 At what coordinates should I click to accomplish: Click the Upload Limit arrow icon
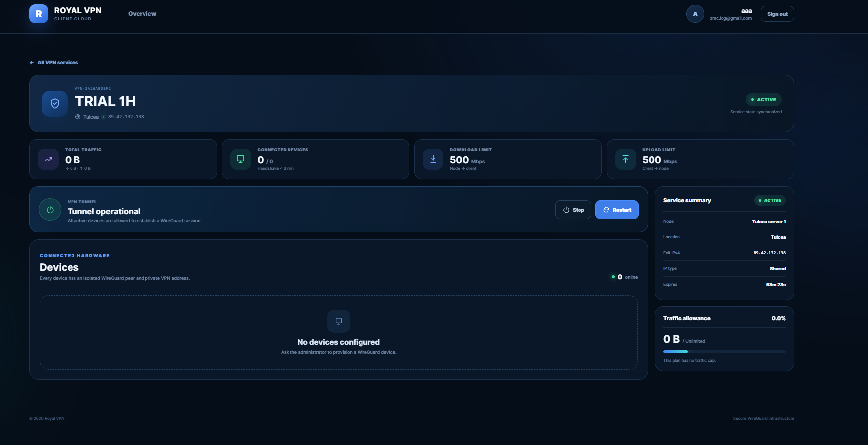[625, 159]
